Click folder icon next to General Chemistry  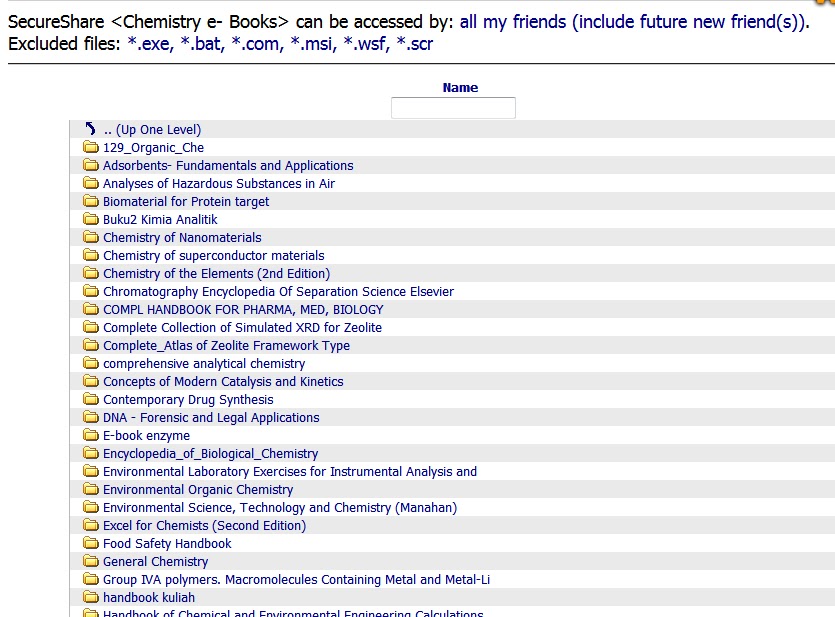[x=91, y=562]
